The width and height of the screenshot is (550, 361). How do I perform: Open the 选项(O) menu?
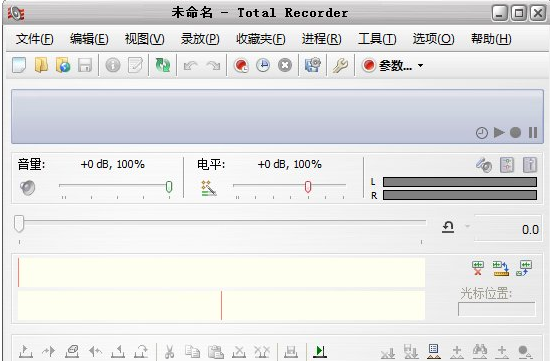click(434, 39)
